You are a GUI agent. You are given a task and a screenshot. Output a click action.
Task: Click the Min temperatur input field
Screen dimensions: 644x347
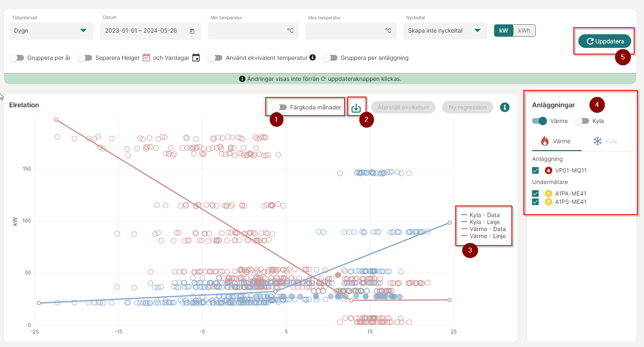click(253, 31)
